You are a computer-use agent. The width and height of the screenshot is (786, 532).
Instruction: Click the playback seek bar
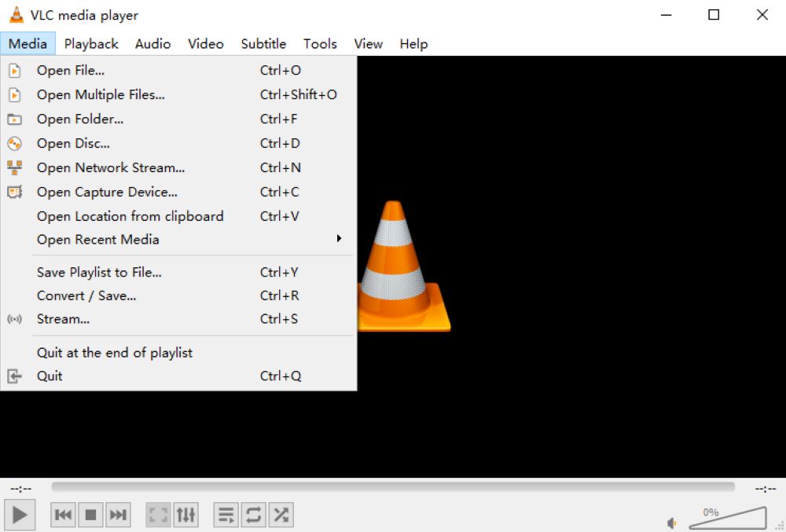(x=393, y=487)
